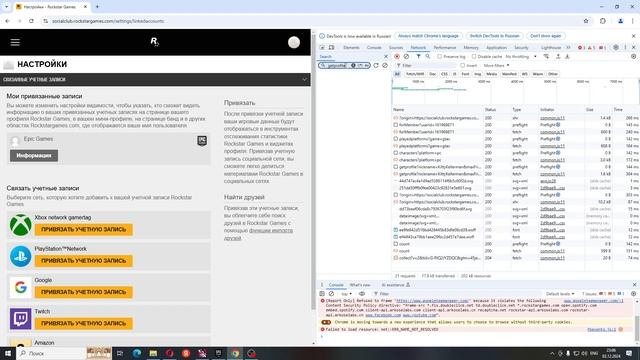Click Always match Chrome's language
Screen dimensions: 640x360
428,36
